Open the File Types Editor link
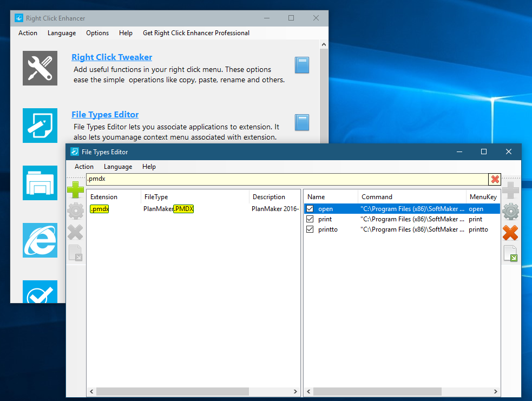 [105, 114]
